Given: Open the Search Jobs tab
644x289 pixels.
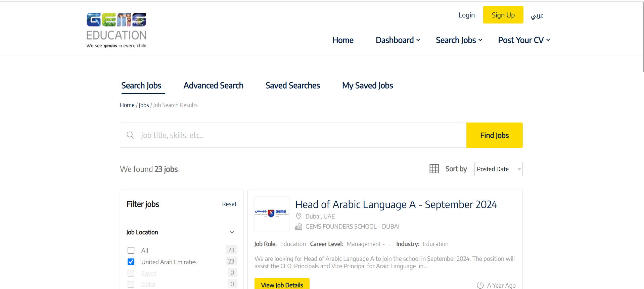Looking at the screenshot, I should [141, 86].
